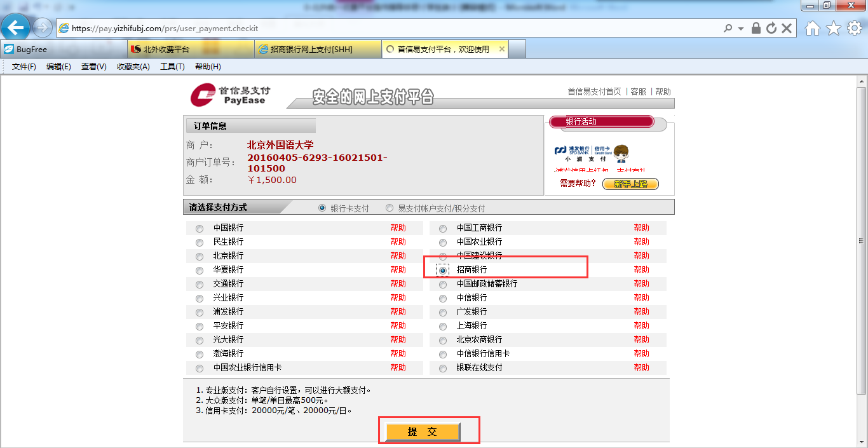This screenshot has width=868, height=448.
Task: Click the browser Back arrow button
Action: [x=16, y=27]
